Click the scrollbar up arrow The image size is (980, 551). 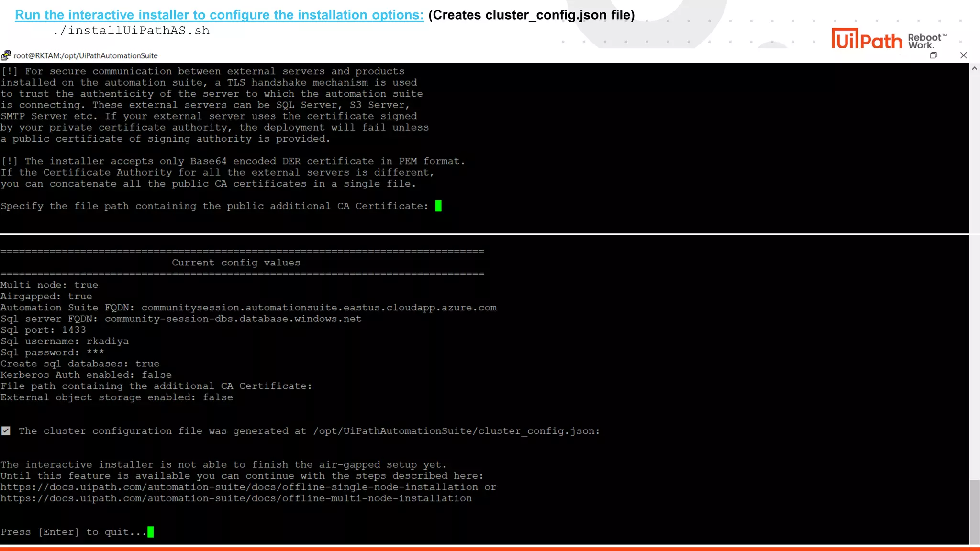(x=974, y=69)
